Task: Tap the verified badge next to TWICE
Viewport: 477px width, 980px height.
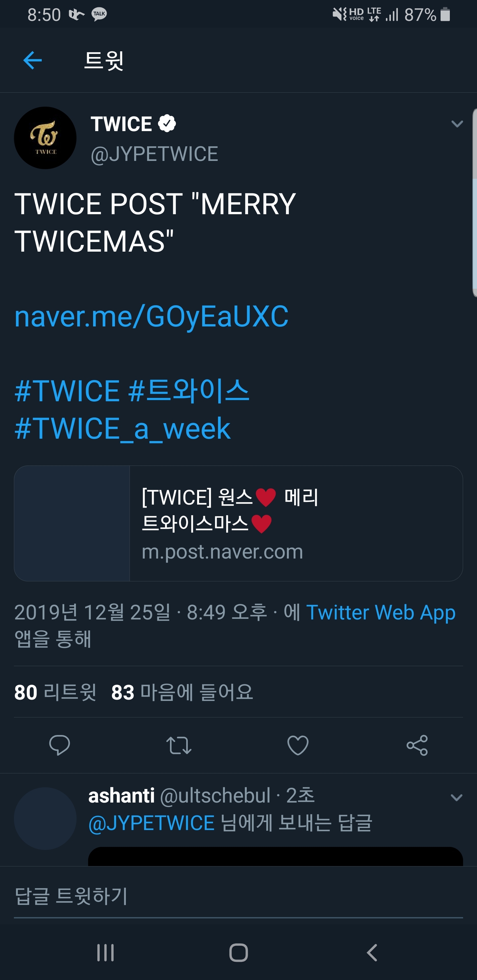Action: (167, 123)
